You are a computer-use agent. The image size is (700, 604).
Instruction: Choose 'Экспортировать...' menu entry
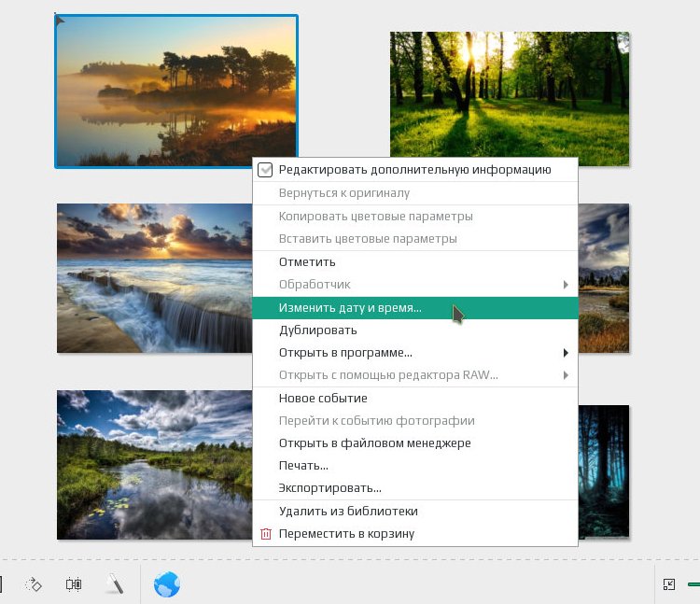tap(415, 488)
